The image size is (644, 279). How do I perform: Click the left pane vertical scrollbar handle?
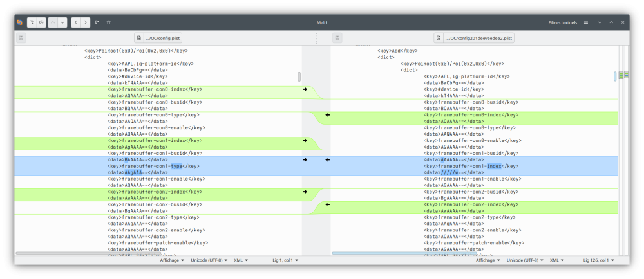[299, 76]
